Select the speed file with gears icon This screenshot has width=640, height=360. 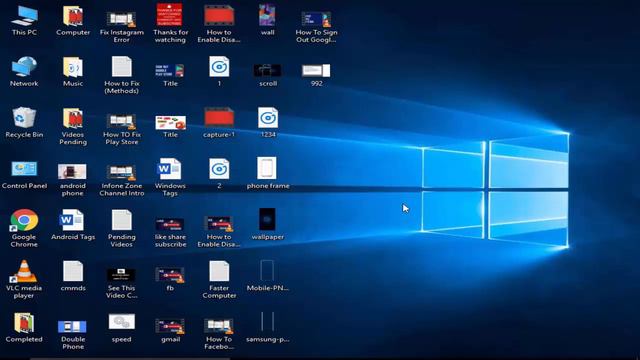pyautogui.click(x=122, y=328)
